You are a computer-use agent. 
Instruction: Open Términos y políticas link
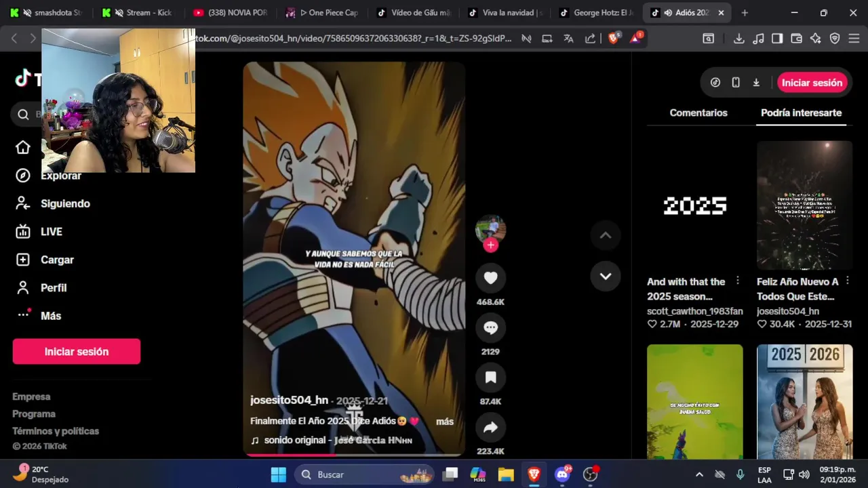56,431
